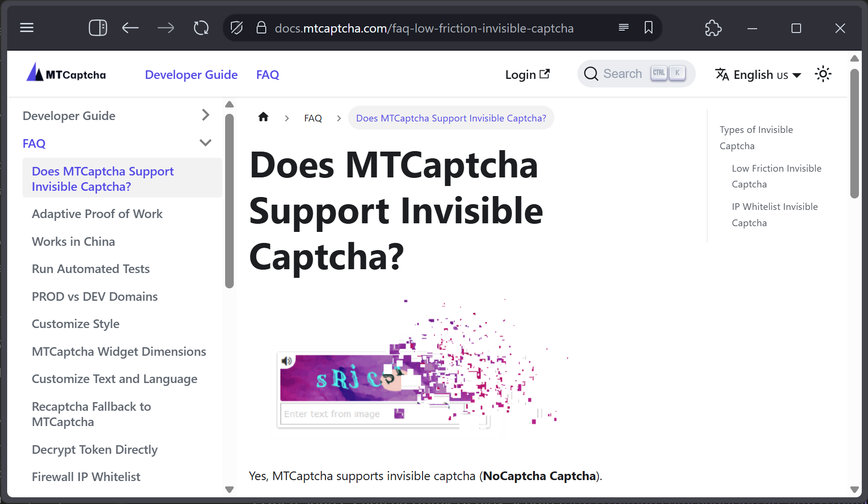Go forward with the right arrow
The image size is (868, 504).
point(166,28)
